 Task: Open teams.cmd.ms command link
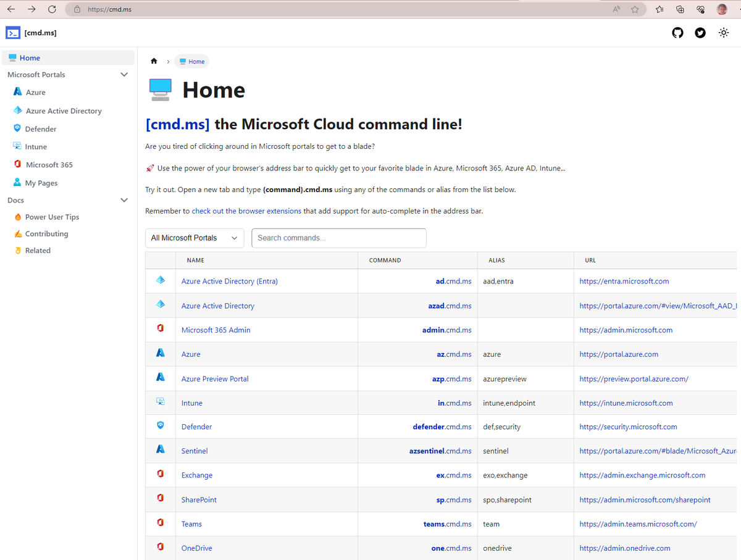(447, 524)
